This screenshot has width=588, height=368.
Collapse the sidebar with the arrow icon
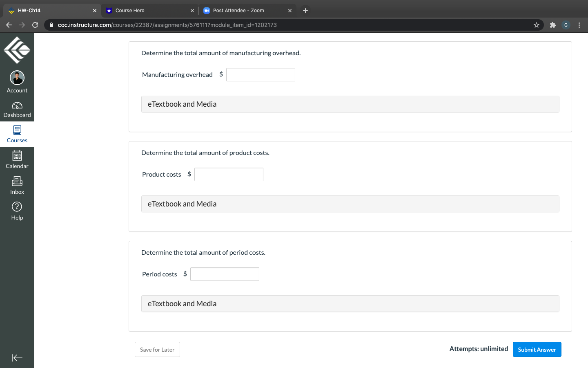17,357
